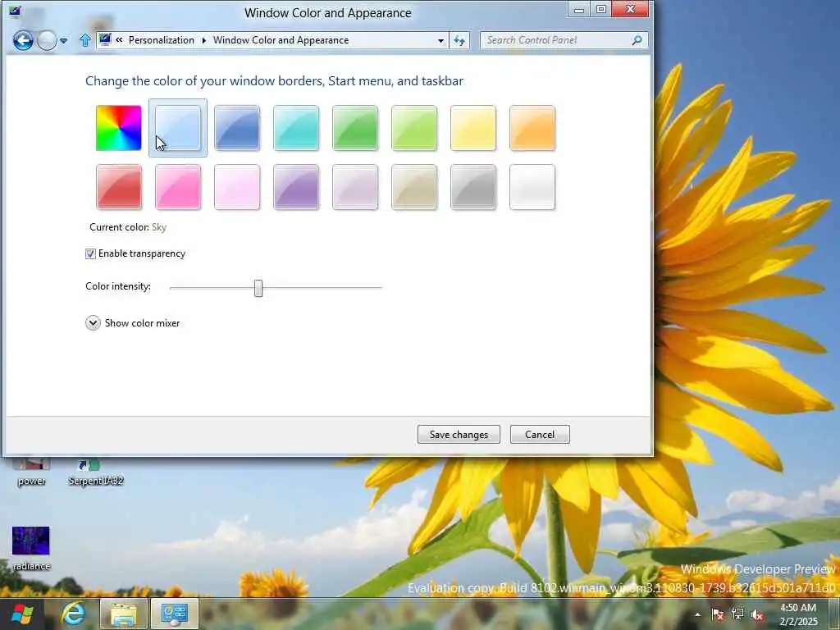This screenshot has height=630, width=840.
Task: Choose the dark green color swatch
Action: (355, 128)
